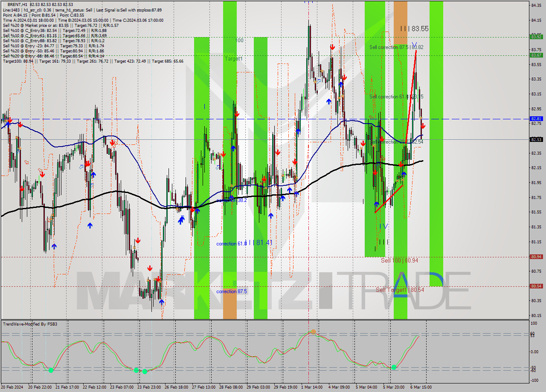
Task: Click the 'Sell 100 | 80.94' label
Action: 399,260
